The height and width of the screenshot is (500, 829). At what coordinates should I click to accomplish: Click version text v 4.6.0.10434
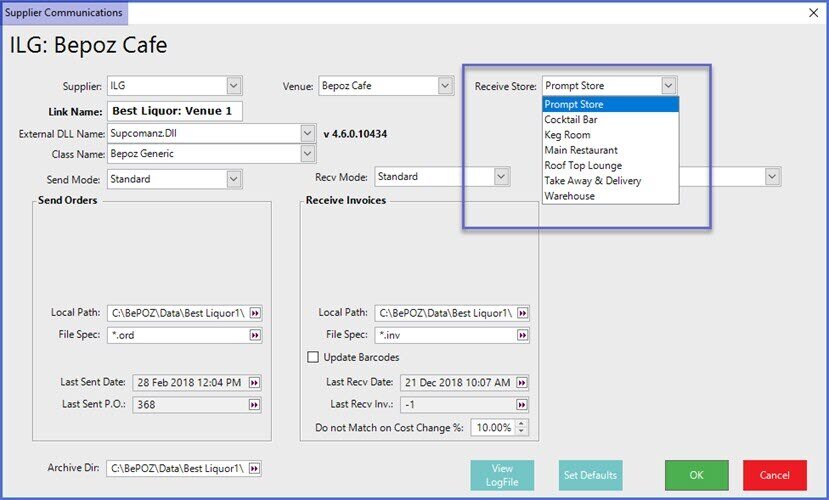355,134
